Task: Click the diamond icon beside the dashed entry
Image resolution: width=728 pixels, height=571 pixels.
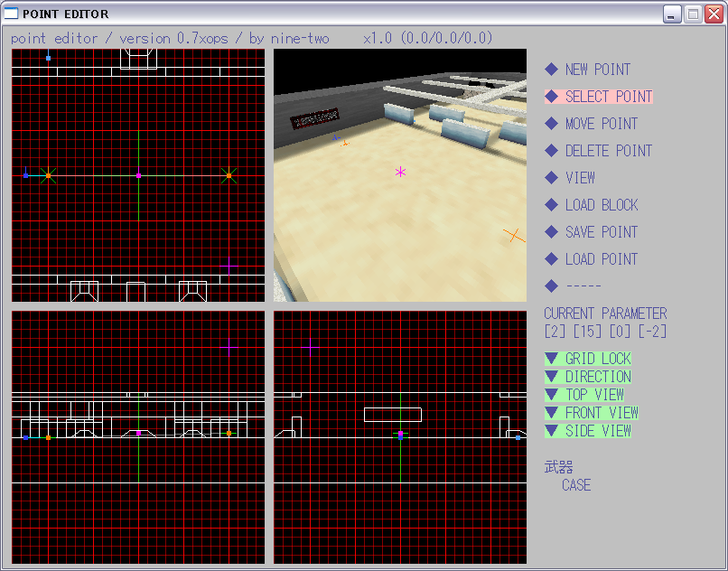Action: (551, 286)
